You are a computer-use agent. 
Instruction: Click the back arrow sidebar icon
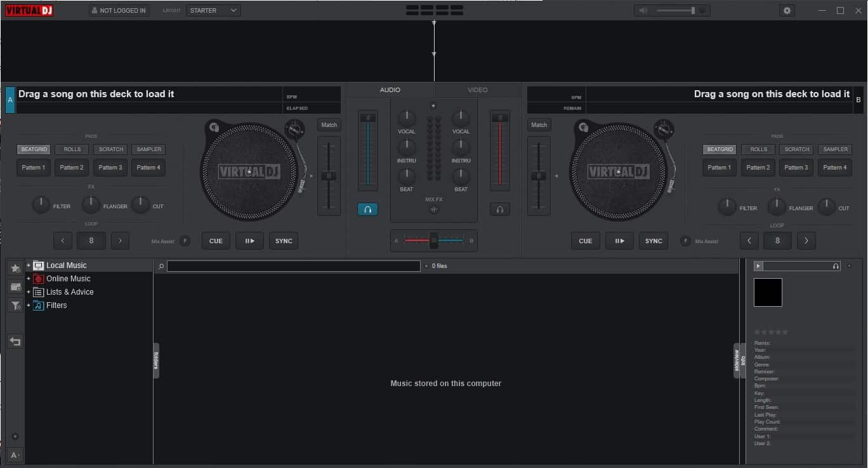click(x=16, y=342)
